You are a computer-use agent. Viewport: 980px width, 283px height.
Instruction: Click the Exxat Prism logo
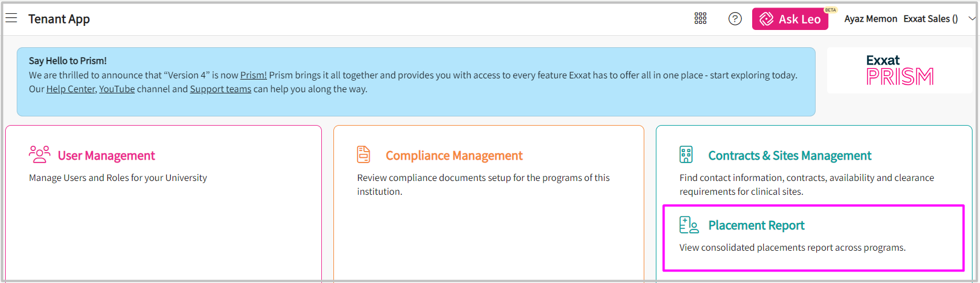coord(899,70)
